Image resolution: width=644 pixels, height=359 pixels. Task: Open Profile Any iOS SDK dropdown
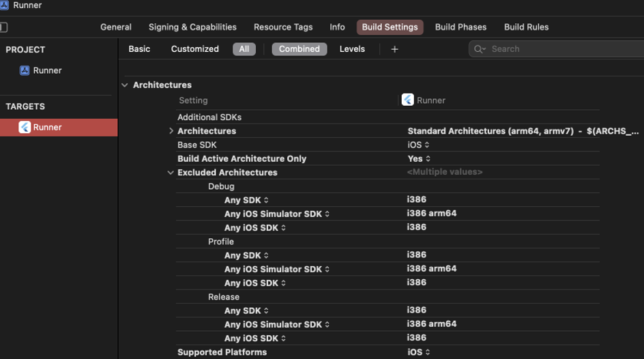pos(254,283)
